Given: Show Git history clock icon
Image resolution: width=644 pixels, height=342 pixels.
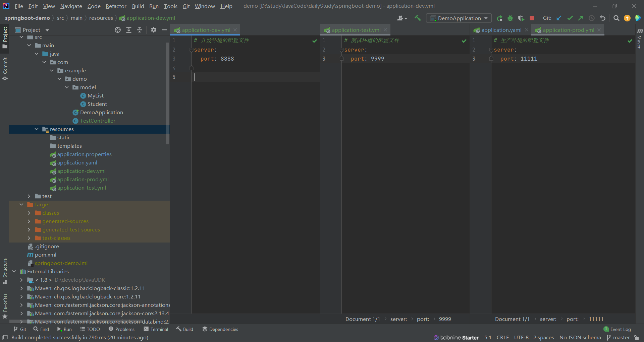Looking at the screenshot, I should point(592,18).
